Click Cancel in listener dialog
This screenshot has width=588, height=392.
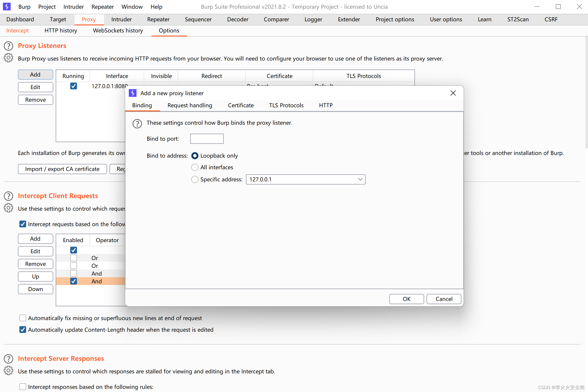[x=444, y=299]
